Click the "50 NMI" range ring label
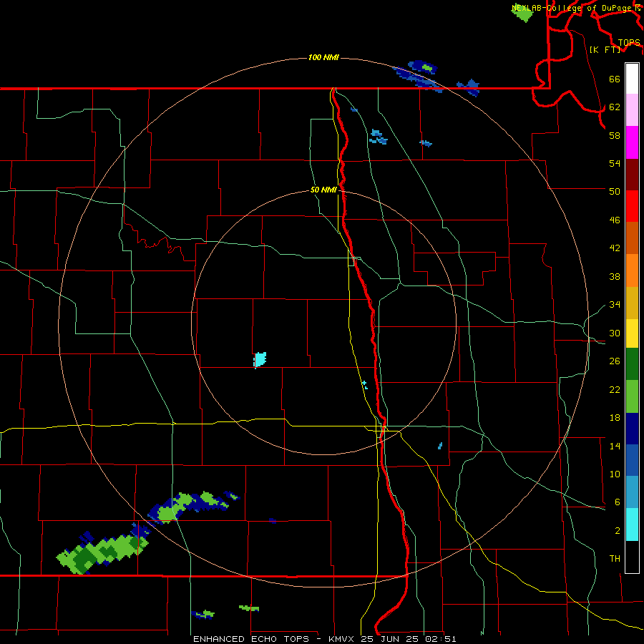644x644 pixels. click(x=323, y=190)
